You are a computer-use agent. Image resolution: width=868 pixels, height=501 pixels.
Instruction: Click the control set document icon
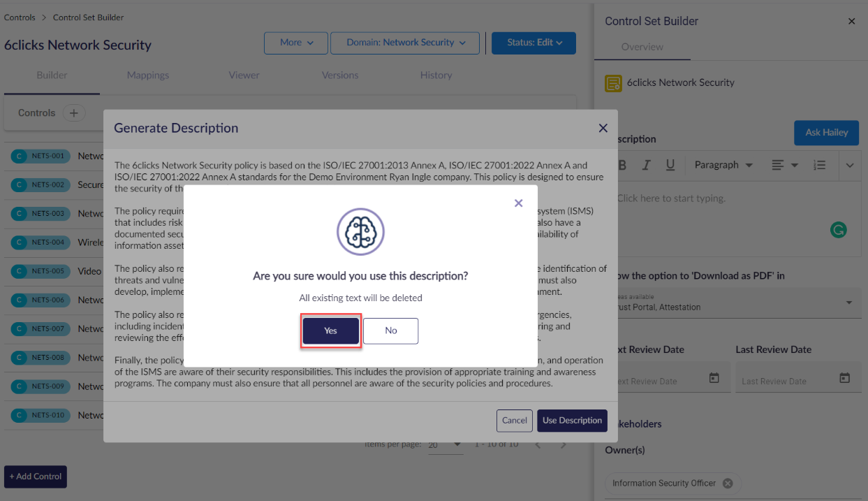tap(613, 83)
